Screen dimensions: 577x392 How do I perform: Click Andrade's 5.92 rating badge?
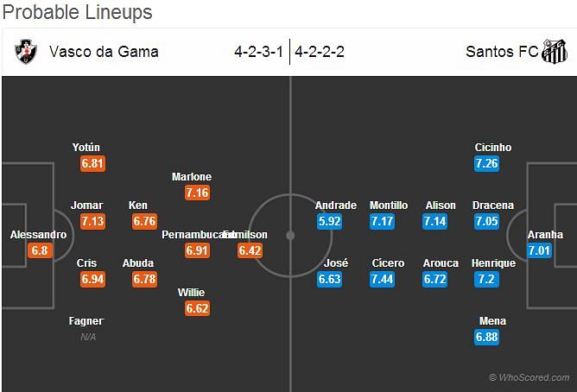point(329,221)
